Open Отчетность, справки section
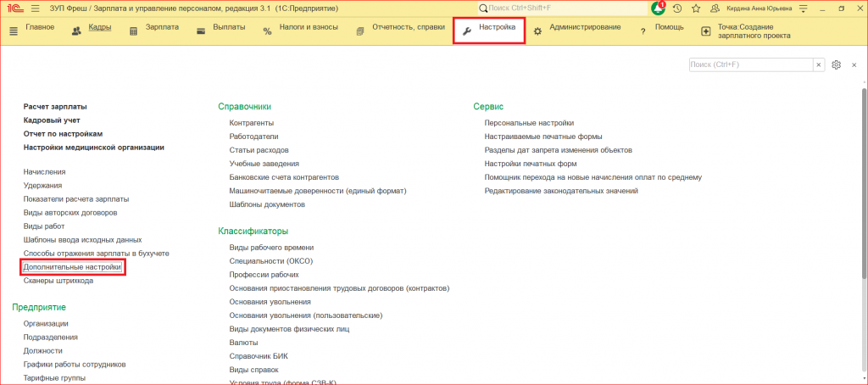868x385 pixels. pos(409,27)
